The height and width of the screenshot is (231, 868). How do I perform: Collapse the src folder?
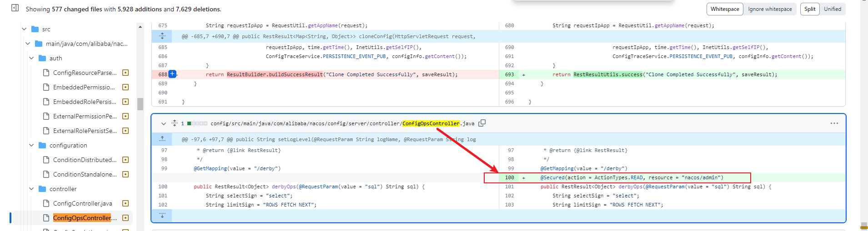24,29
